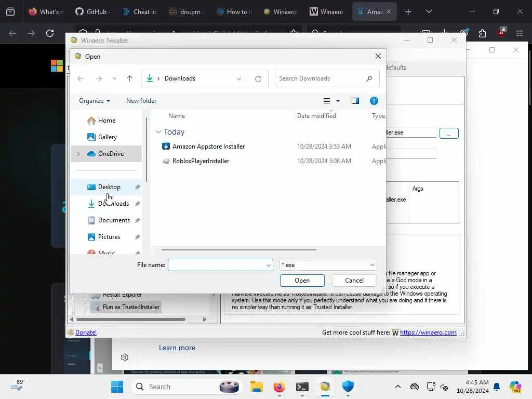Open browser extensions puzzle icon
The height and width of the screenshot is (399, 532).
pyautogui.click(x=482, y=33)
